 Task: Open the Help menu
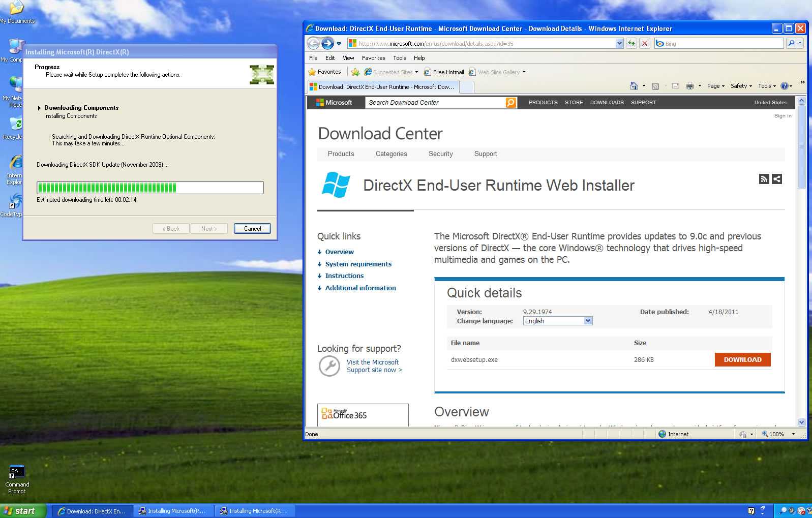[419, 58]
